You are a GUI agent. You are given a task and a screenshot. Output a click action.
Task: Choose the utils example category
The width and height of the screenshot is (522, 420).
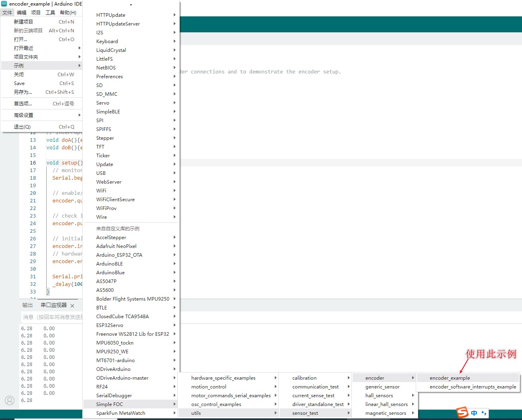click(196, 413)
